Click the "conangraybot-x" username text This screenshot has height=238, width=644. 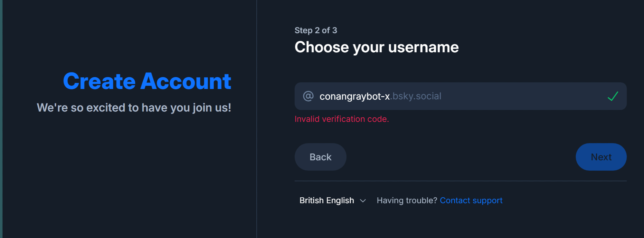pos(355,96)
